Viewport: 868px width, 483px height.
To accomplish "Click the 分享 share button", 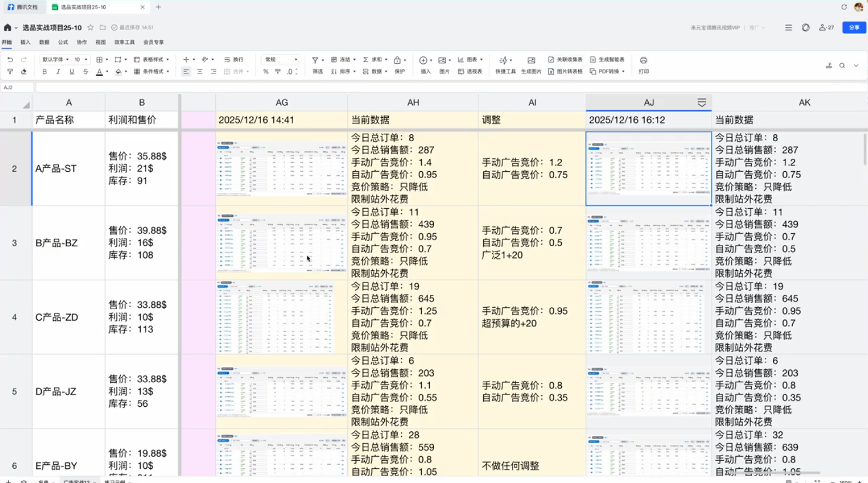I will point(855,27).
